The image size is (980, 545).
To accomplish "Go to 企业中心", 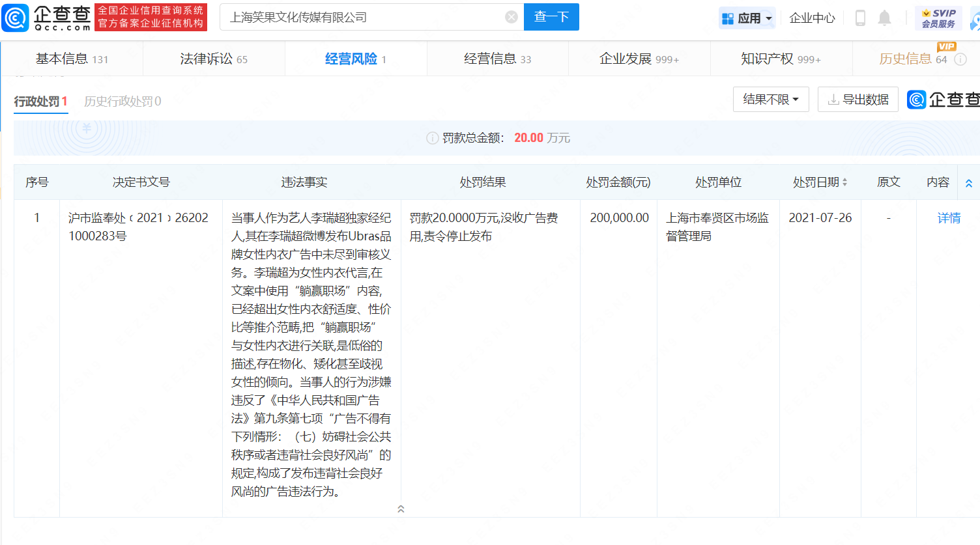I will point(812,18).
